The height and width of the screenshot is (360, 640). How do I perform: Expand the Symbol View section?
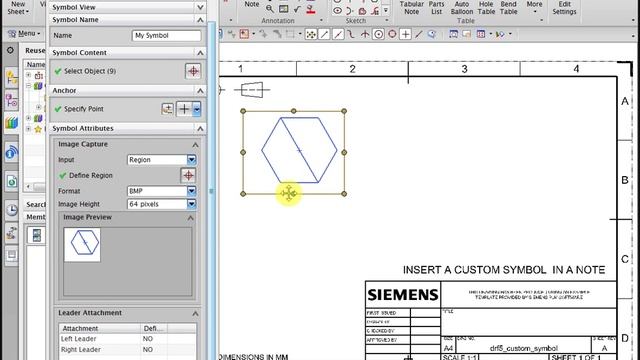(200, 7)
